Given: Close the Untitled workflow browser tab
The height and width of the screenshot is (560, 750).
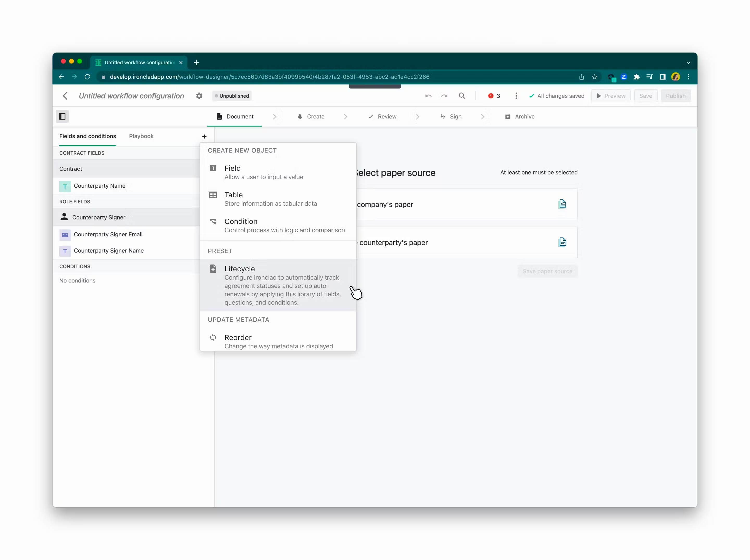Looking at the screenshot, I should pos(181,63).
